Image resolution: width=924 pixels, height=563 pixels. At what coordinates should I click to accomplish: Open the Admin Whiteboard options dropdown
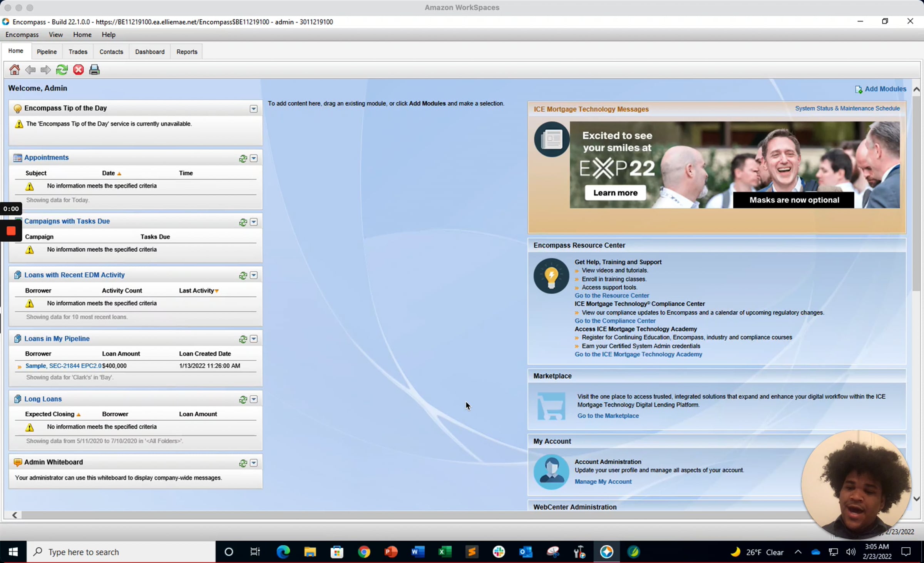[x=254, y=463]
